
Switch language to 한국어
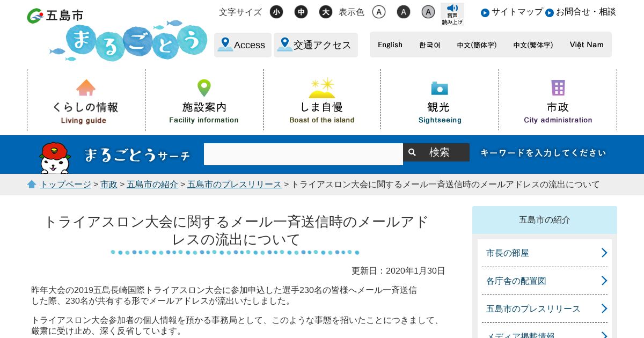429,45
